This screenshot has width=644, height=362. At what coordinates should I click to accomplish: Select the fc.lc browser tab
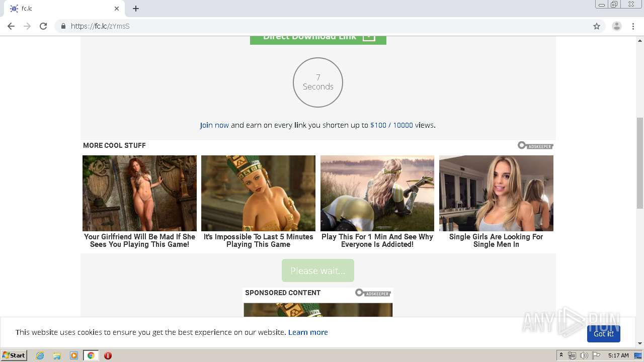64,9
